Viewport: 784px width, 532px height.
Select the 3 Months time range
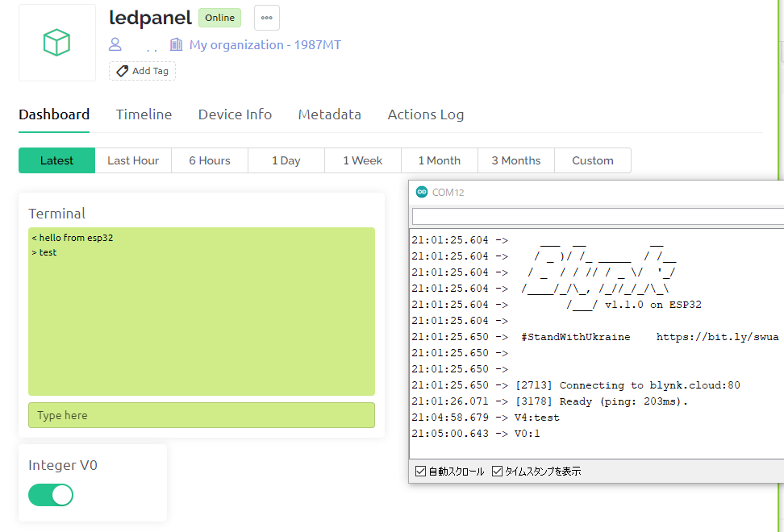click(516, 160)
